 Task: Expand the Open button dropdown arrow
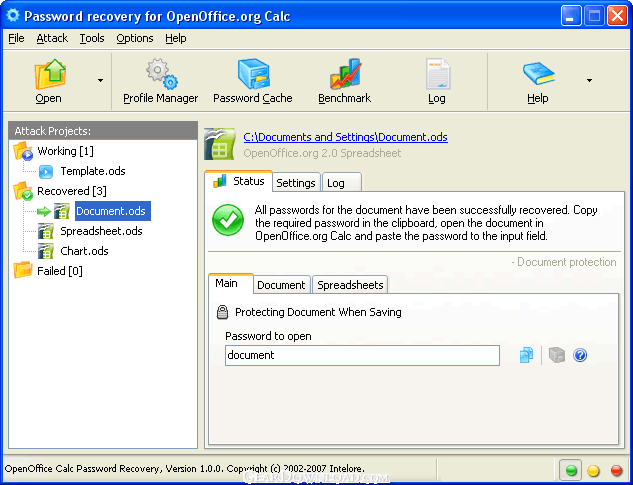(x=100, y=80)
